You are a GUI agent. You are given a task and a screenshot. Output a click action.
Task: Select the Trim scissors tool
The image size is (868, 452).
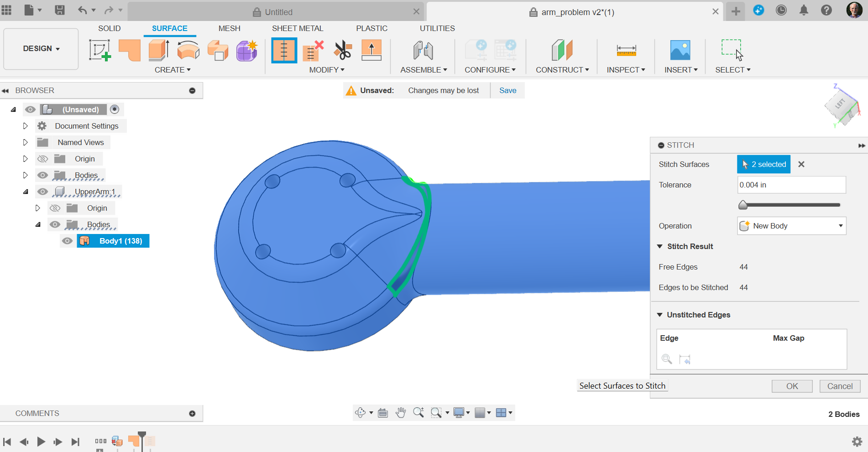pyautogui.click(x=342, y=50)
